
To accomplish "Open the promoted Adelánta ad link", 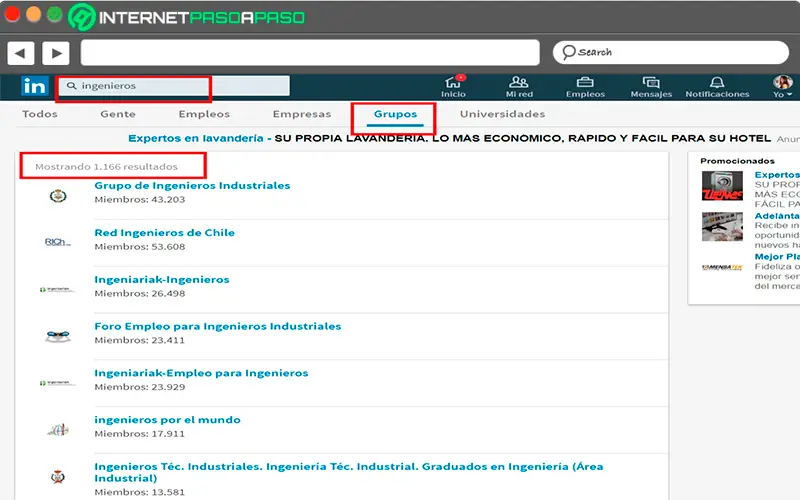I will click(777, 216).
